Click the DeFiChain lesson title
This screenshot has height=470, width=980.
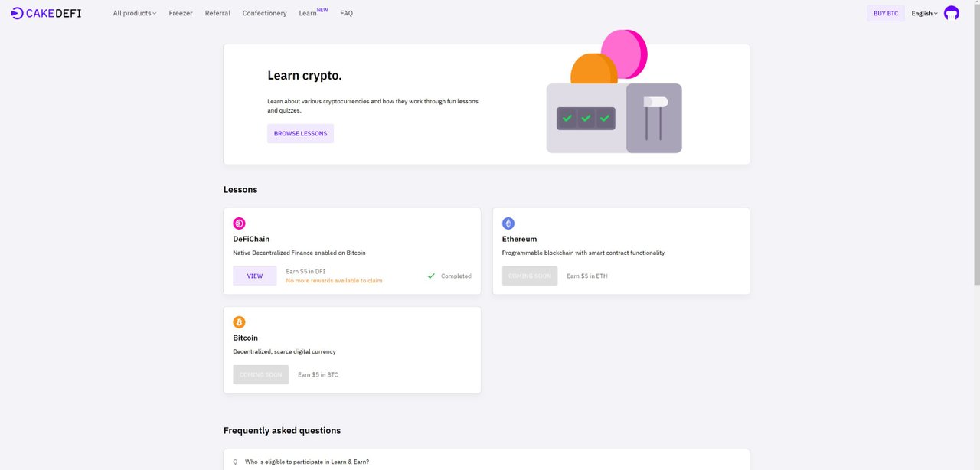pyautogui.click(x=251, y=239)
